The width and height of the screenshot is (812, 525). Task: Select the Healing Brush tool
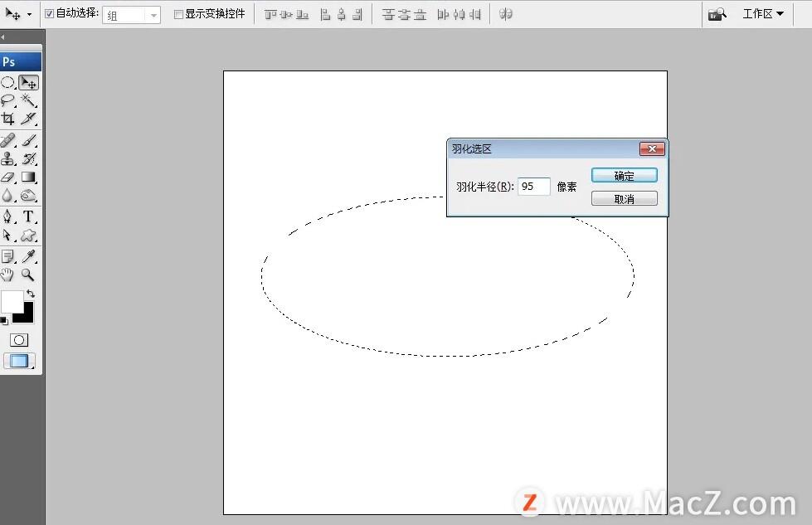click(7, 140)
